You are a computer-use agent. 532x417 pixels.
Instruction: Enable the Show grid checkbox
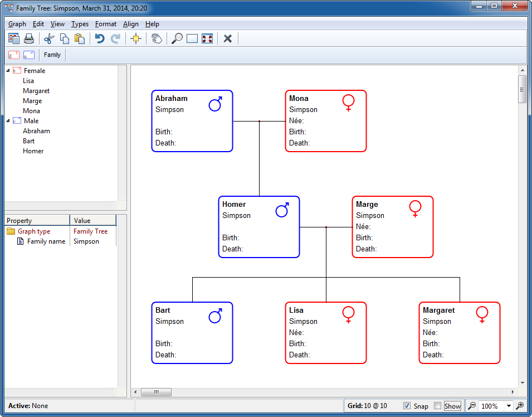click(438, 406)
